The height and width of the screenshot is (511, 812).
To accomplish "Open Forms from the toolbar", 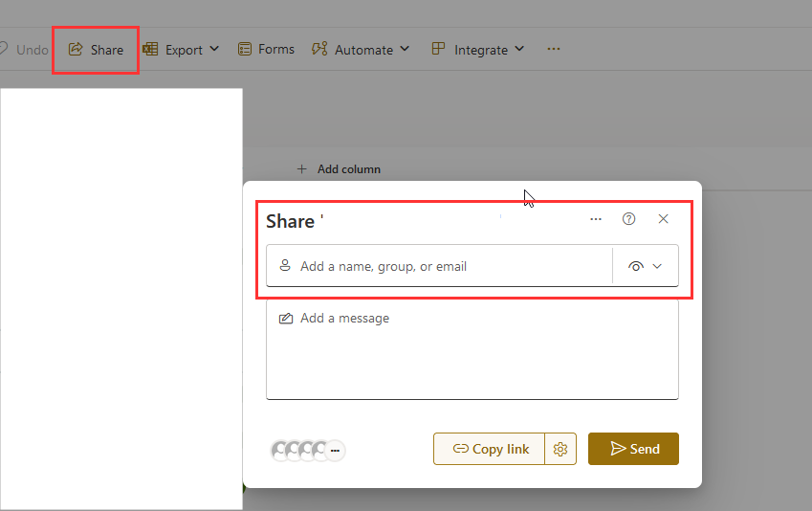I will point(266,49).
